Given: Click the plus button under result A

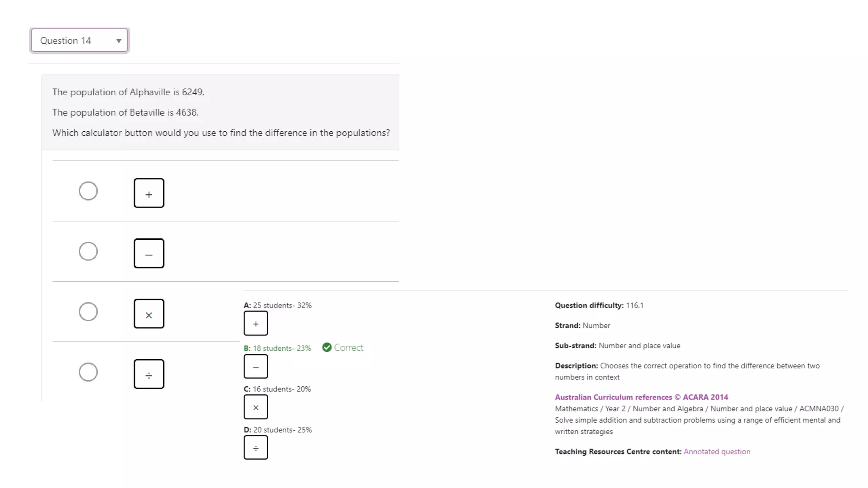Looking at the screenshot, I should pos(256,323).
